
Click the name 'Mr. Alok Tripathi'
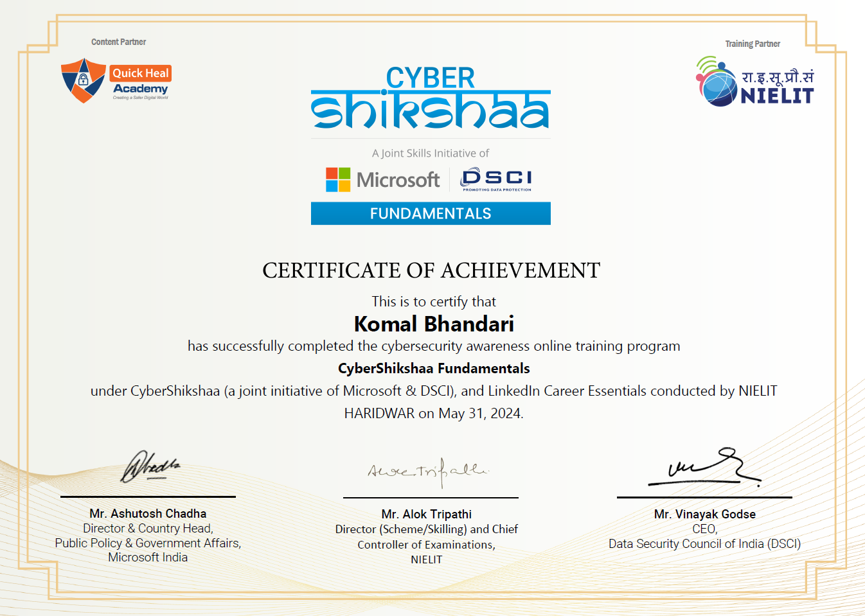[426, 515]
